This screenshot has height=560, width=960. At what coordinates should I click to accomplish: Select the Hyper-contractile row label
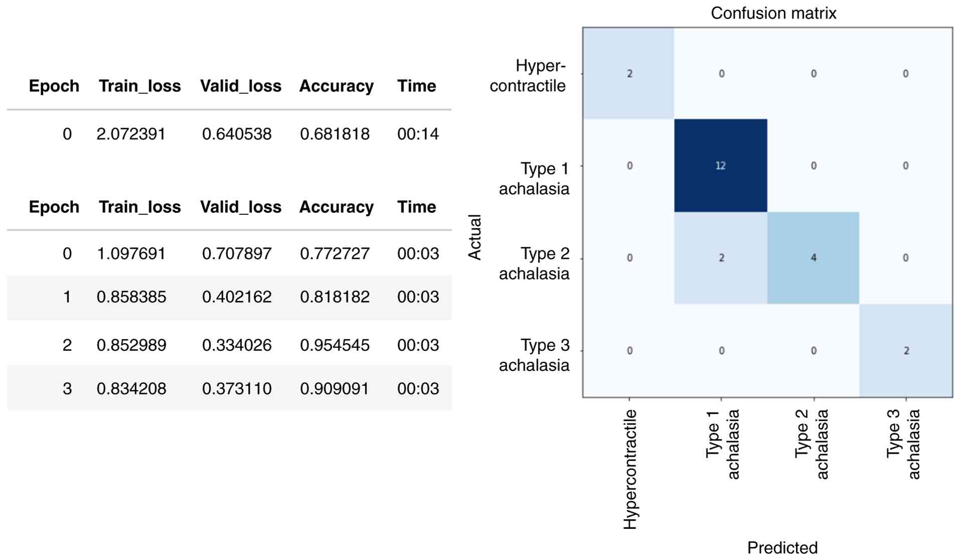(x=527, y=76)
